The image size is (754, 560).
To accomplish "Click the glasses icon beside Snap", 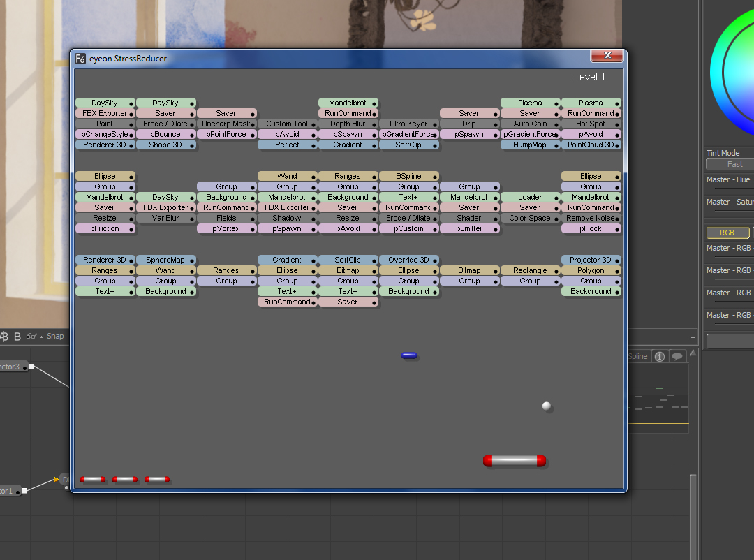I will pos(31,337).
